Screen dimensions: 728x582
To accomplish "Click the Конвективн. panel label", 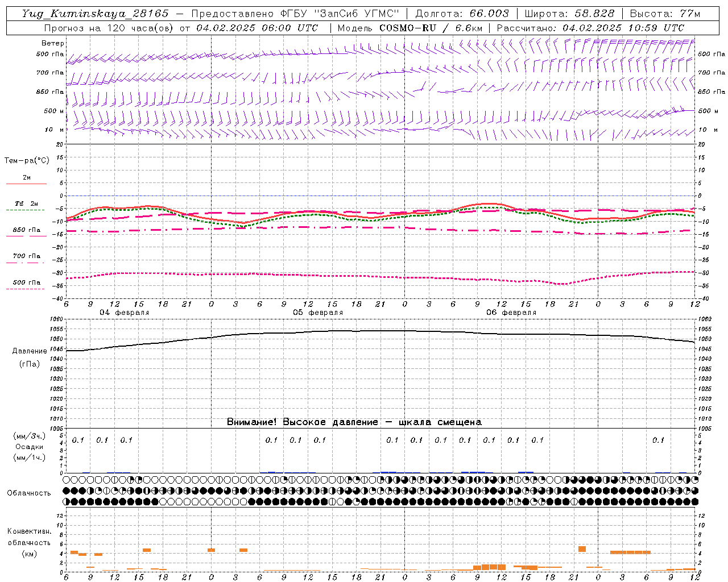I will [x=29, y=531].
